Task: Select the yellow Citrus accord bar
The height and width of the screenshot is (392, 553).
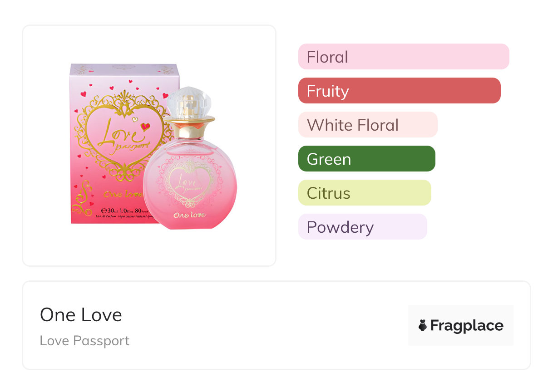Action: pos(364,193)
